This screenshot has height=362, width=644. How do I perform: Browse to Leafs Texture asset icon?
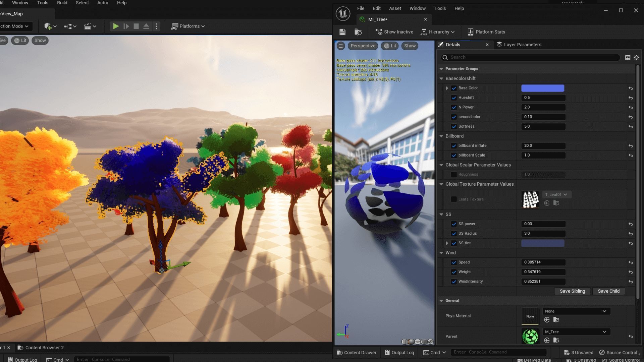556,203
